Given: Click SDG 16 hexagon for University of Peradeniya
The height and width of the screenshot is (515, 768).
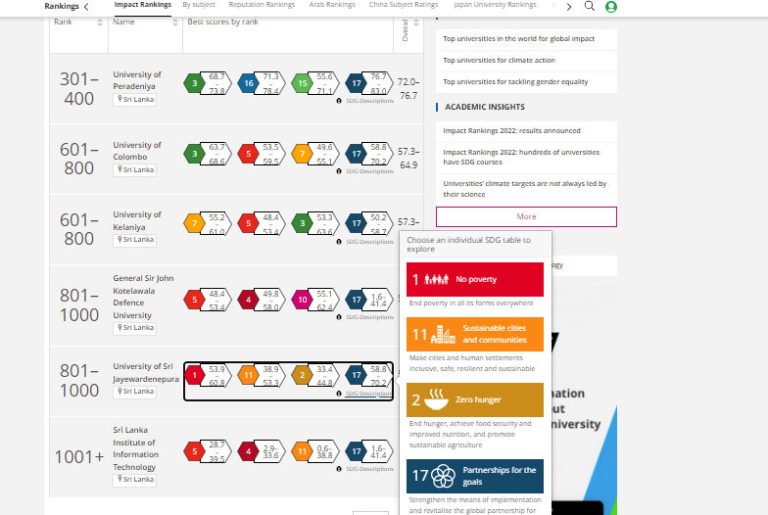Looking at the screenshot, I should point(249,83).
